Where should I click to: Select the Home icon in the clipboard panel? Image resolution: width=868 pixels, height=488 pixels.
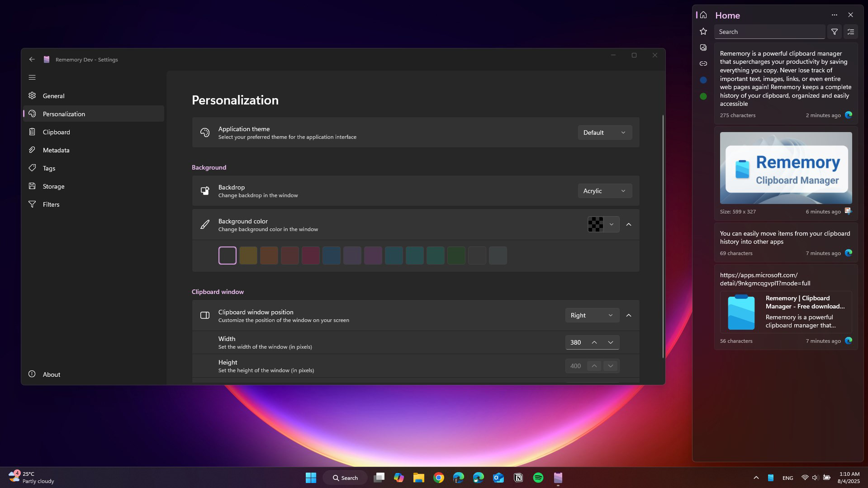coord(703,15)
